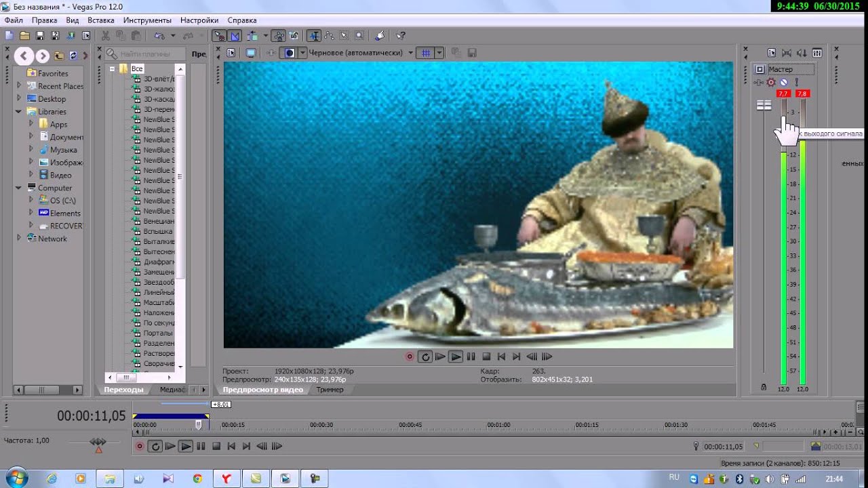Collapse the Все transitions folder

(x=112, y=68)
